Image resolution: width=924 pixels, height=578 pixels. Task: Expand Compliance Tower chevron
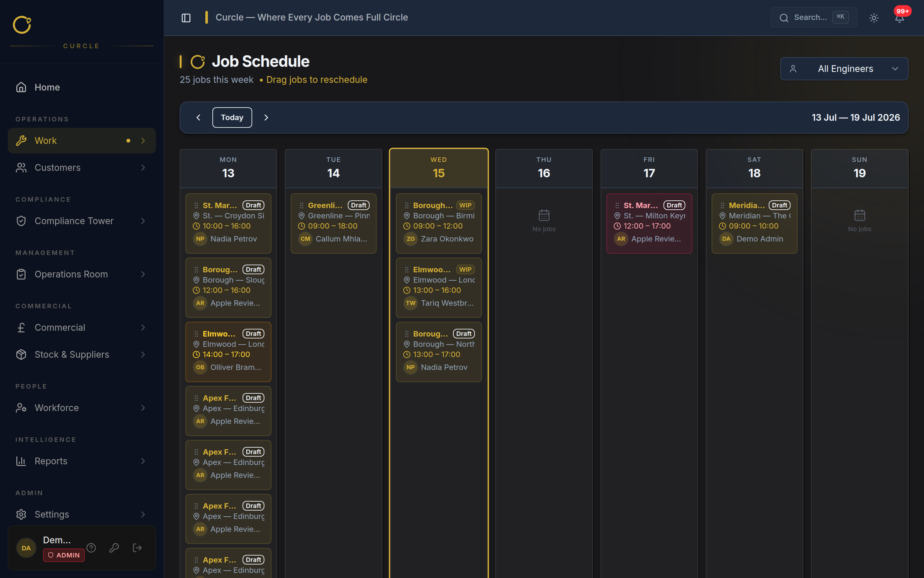(143, 221)
